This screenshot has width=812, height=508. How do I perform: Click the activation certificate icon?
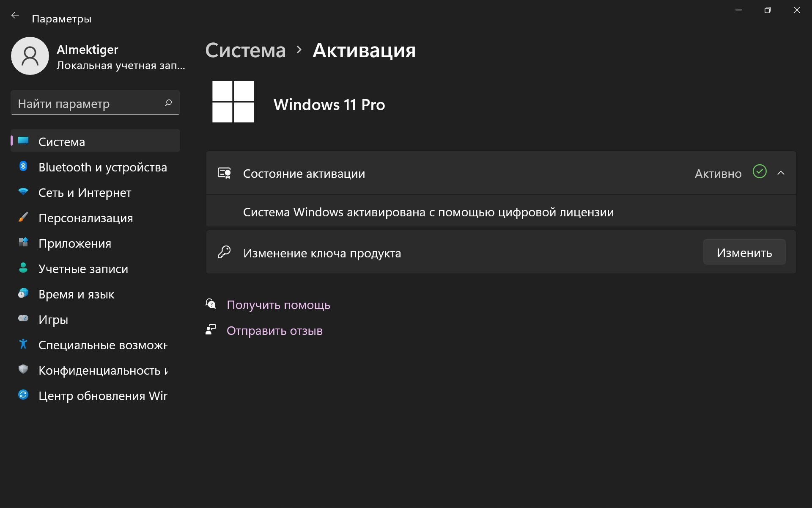[224, 173]
